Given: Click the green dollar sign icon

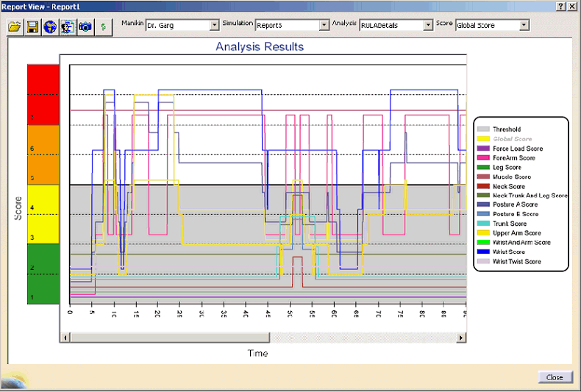Looking at the screenshot, I should (103, 26).
